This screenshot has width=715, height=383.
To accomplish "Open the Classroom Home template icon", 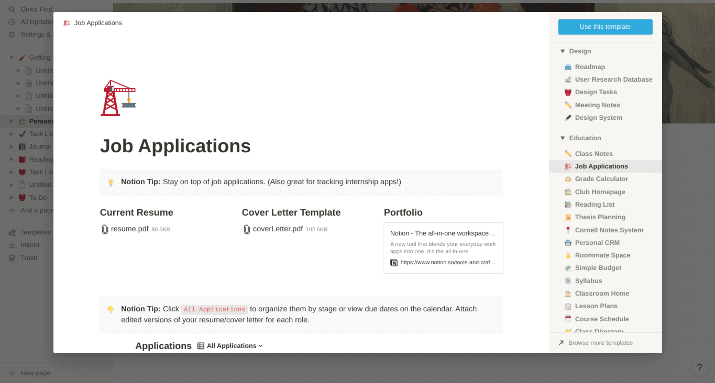I will (568, 294).
